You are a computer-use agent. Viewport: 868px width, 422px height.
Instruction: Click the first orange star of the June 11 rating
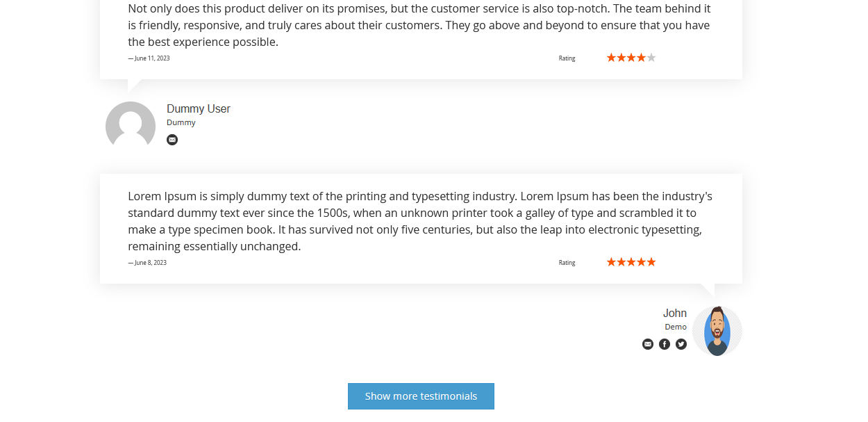click(x=611, y=58)
